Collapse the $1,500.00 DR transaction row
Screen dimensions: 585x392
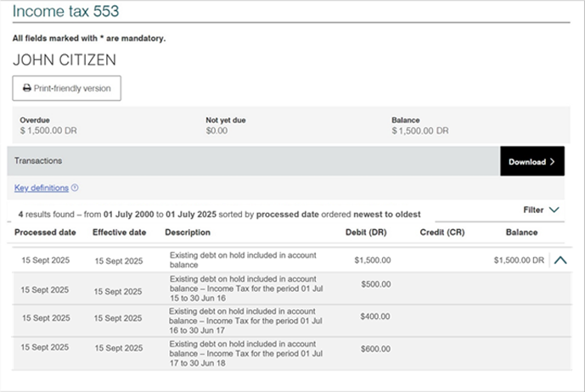click(560, 260)
